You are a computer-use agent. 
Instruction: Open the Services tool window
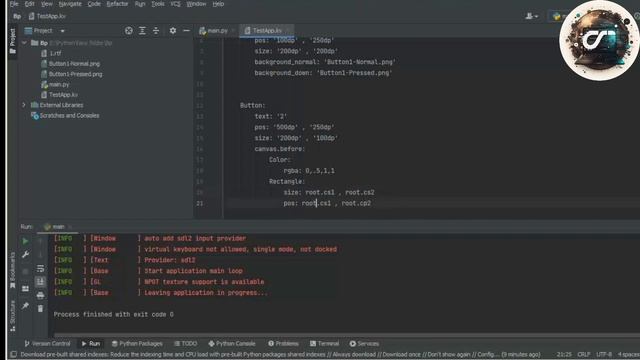[364, 344]
